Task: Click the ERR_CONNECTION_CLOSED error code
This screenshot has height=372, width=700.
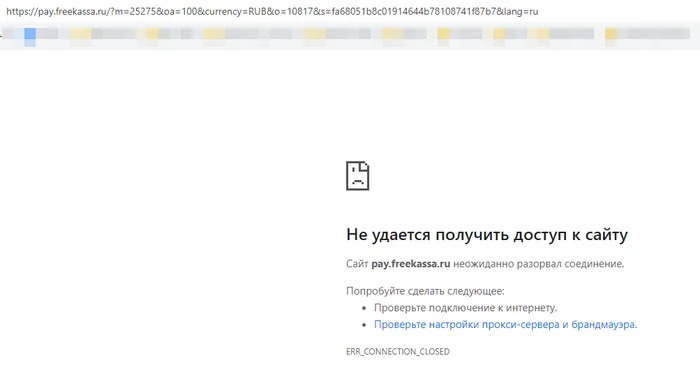Action: coord(398,352)
